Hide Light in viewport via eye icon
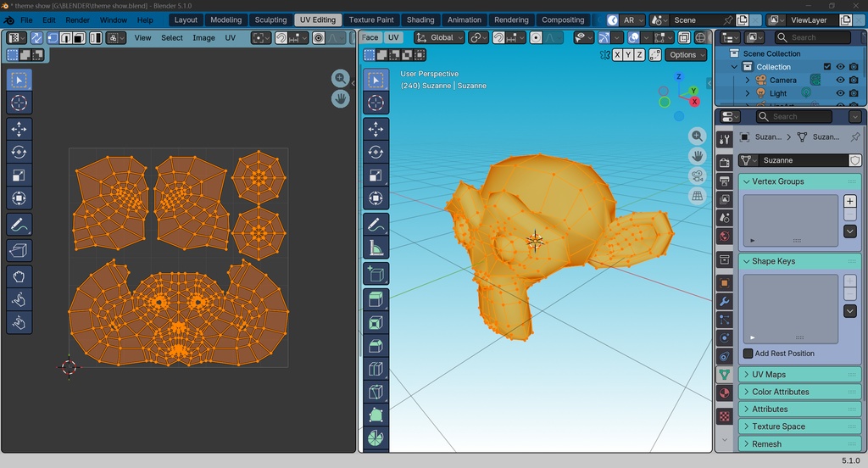This screenshot has width=868, height=468. (x=840, y=93)
